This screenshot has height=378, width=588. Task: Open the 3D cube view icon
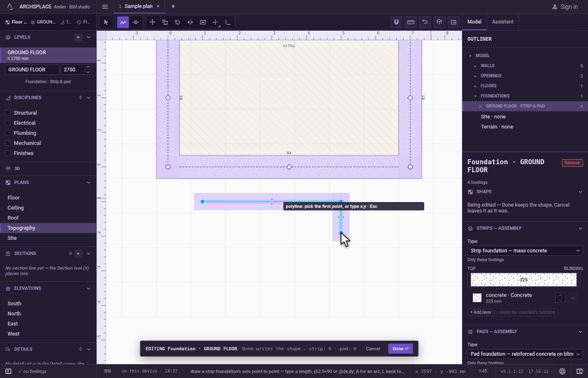(x=439, y=22)
